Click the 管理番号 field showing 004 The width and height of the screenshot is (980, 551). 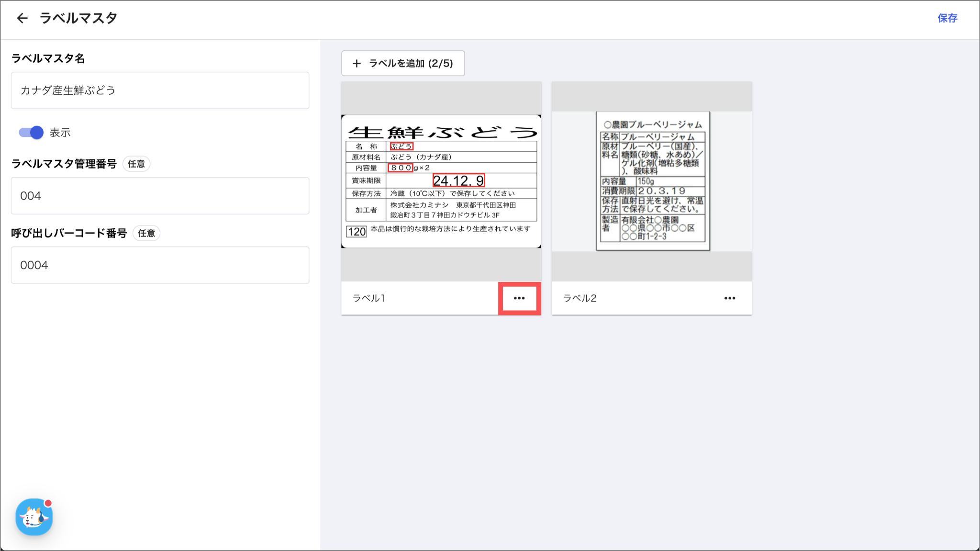coord(160,196)
